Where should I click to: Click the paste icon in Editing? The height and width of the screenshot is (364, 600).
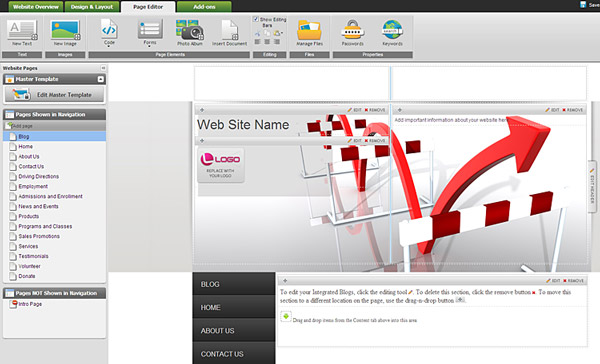[276, 33]
